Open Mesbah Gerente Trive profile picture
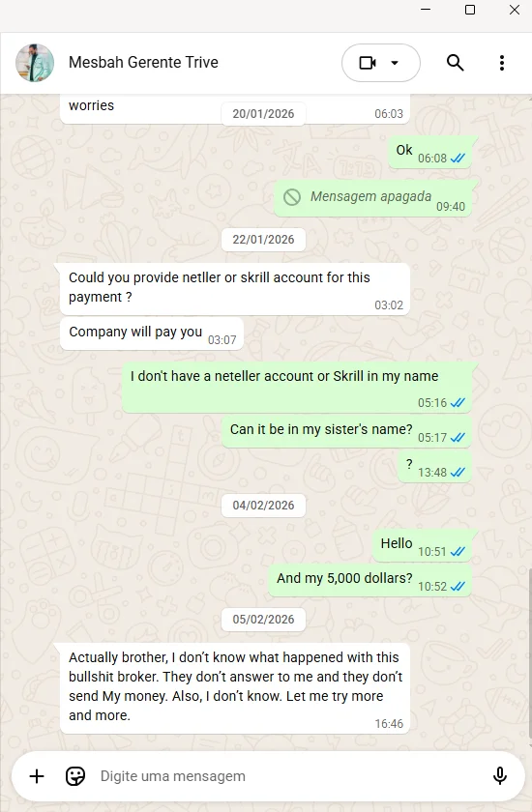The image size is (532, 812). pos(35,63)
